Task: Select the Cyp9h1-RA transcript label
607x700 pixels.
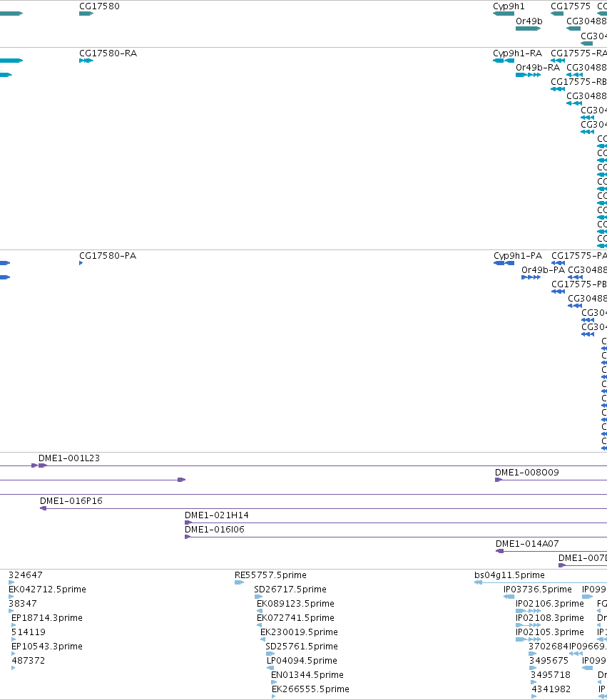Action: click(x=517, y=53)
